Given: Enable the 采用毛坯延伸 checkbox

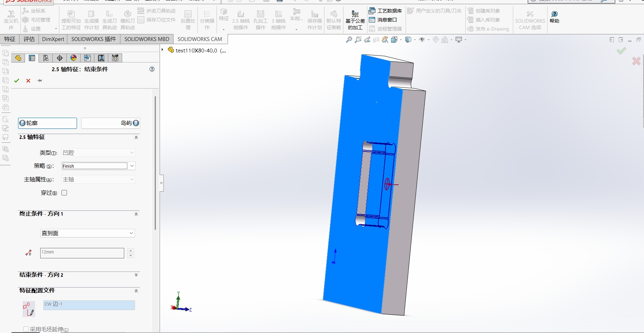Looking at the screenshot, I should (x=26, y=329).
